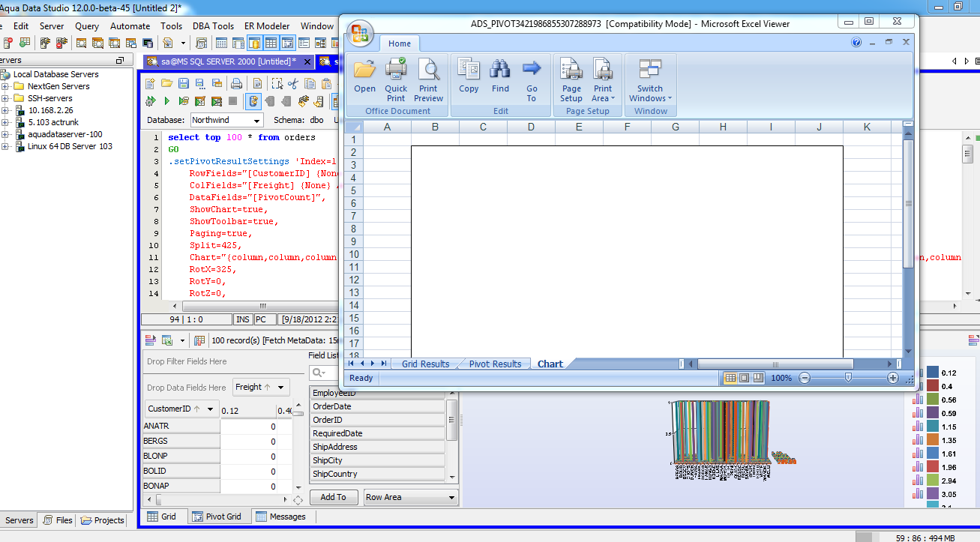This screenshot has height=542, width=980.
Task: Switch Excel Viewer to Normal view
Action: pyautogui.click(x=730, y=378)
